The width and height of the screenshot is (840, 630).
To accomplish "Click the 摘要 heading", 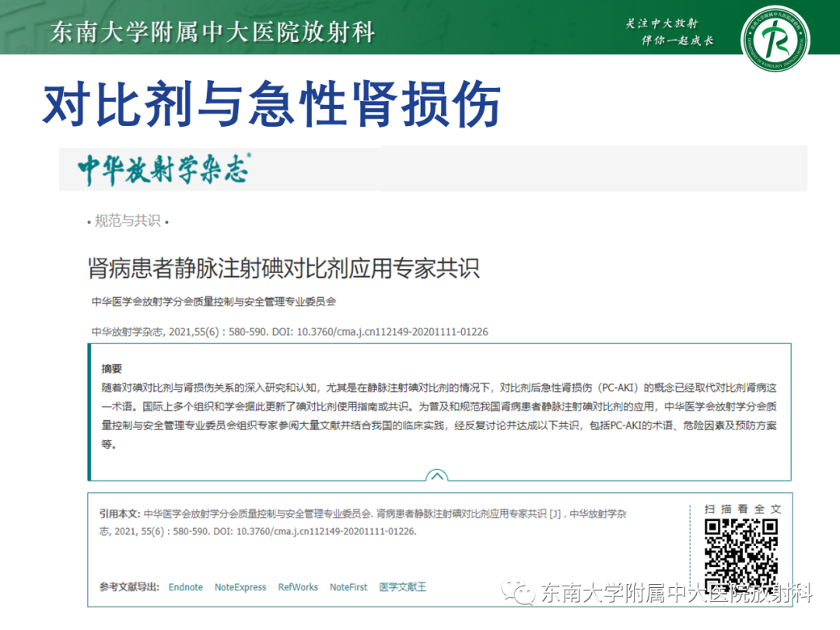I will pyautogui.click(x=111, y=369).
